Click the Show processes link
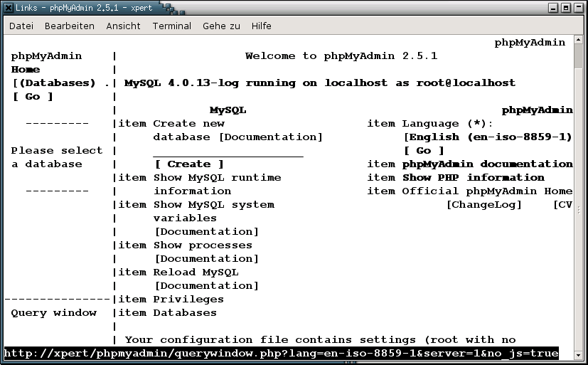The height and width of the screenshot is (365, 588). point(203,245)
